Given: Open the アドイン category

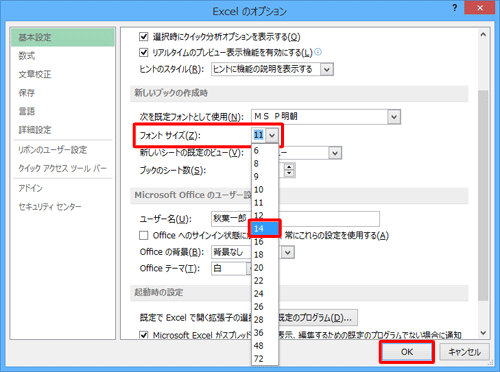Looking at the screenshot, I should [31, 188].
